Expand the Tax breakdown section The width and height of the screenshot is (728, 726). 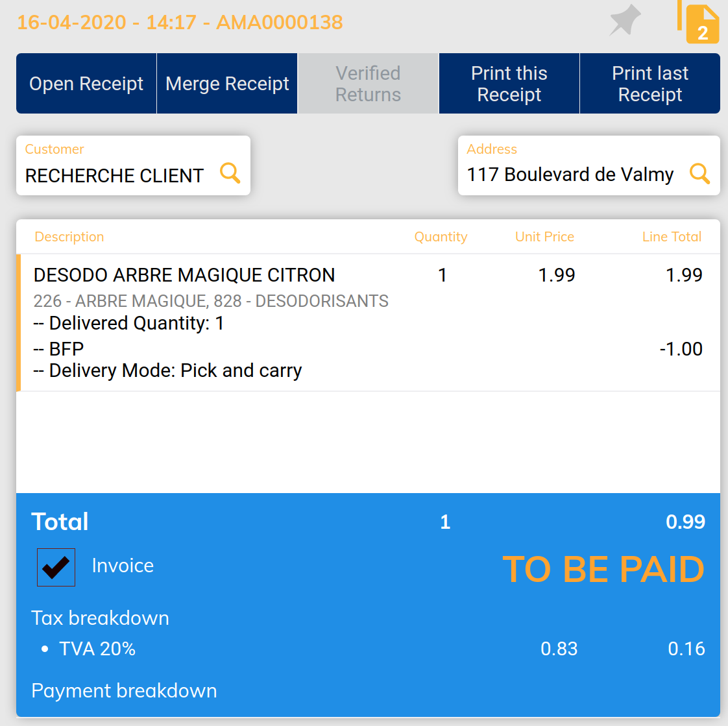100,618
